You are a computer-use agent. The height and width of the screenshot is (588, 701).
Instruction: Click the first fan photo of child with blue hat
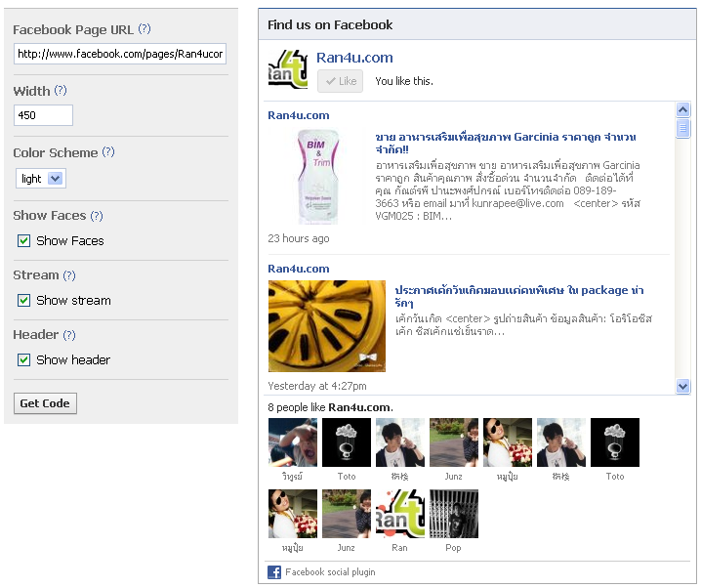click(293, 442)
